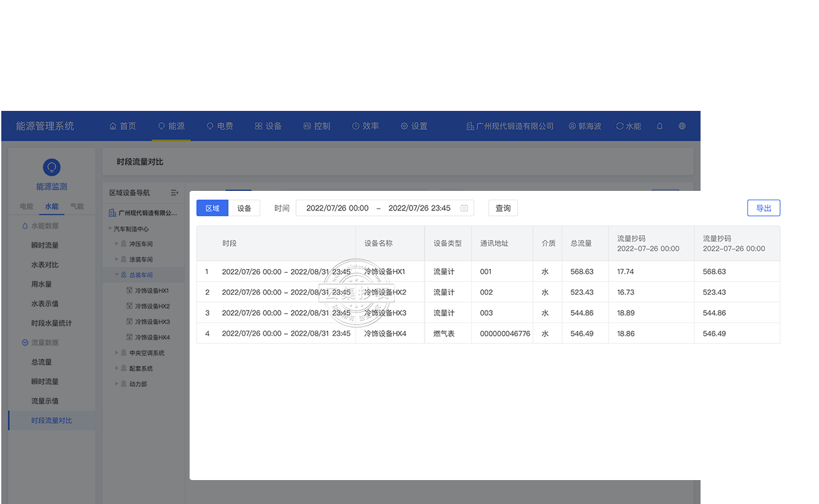Click the start date input field

click(337, 208)
